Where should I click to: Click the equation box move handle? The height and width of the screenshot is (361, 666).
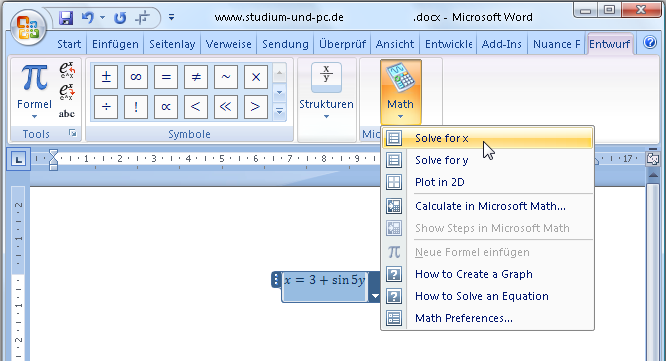click(x=276, y=279)
